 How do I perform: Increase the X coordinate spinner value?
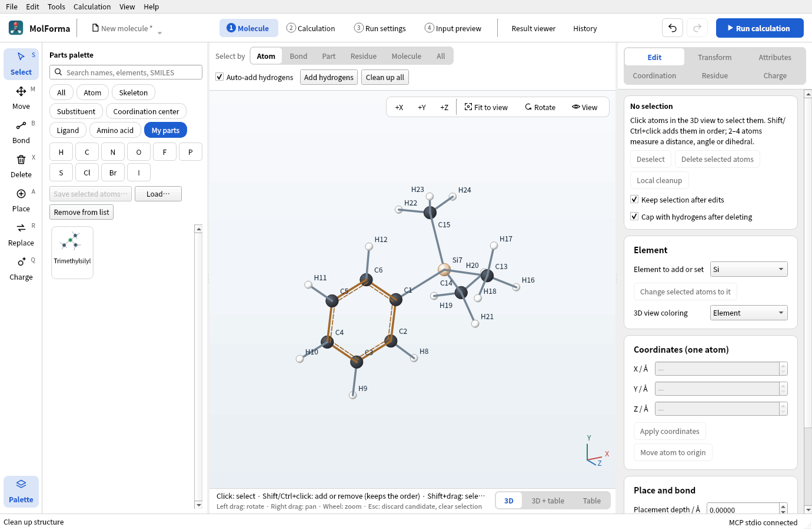(x=783, y=366)
